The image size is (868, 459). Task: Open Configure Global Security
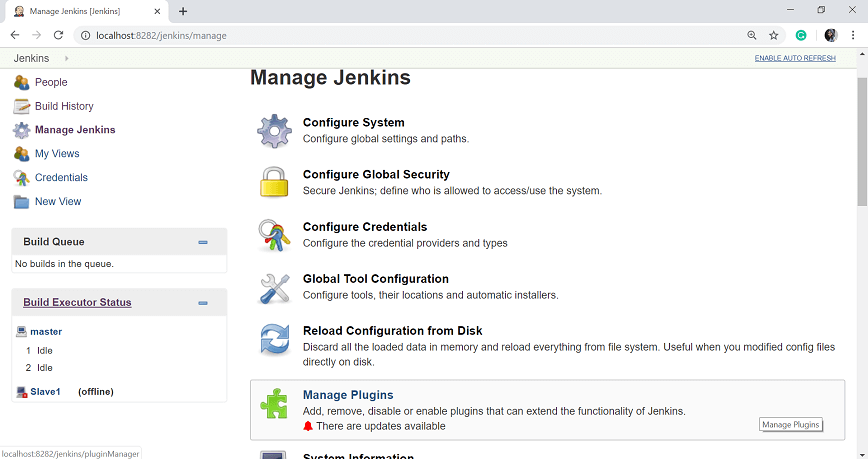(376, 174)
